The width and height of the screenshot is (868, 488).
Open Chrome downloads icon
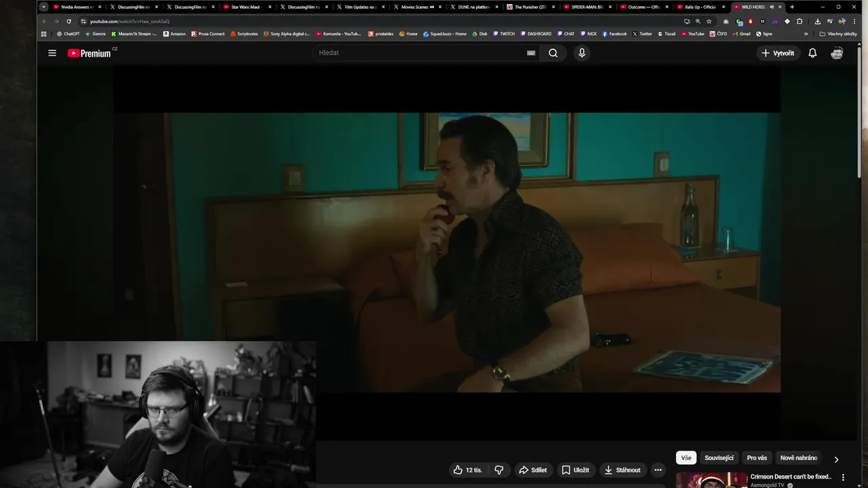818,21
